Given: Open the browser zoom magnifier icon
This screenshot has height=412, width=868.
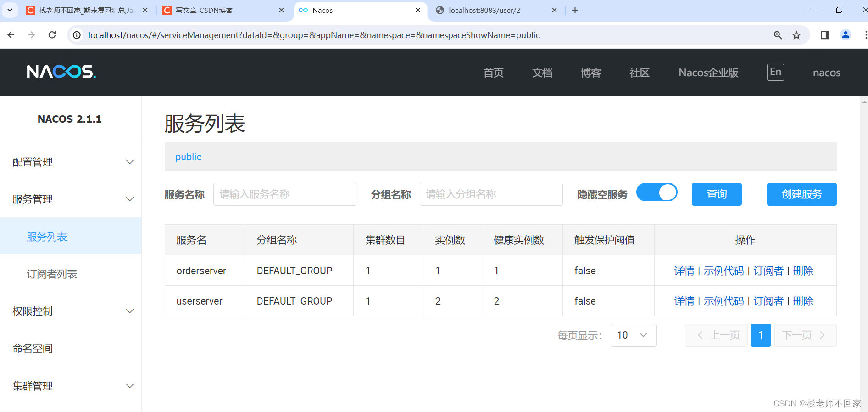Looking at the screenshot, I should (x=778, y=35).
